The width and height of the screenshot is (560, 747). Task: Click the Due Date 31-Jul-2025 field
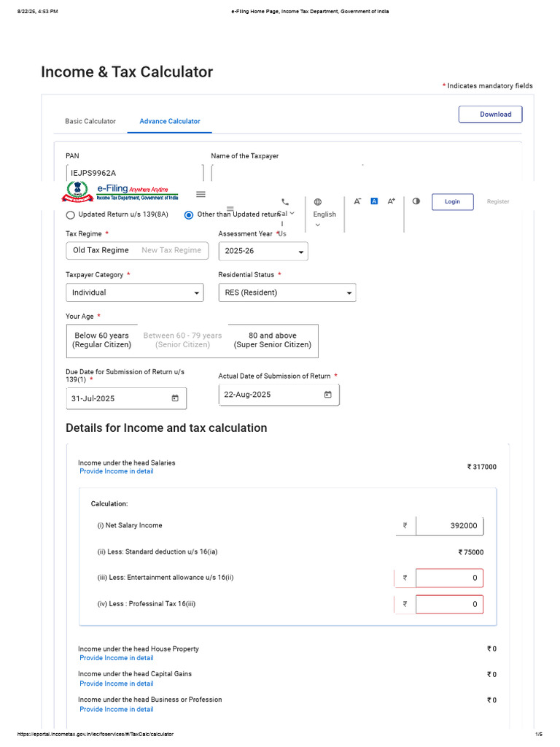tap(126, 398)
